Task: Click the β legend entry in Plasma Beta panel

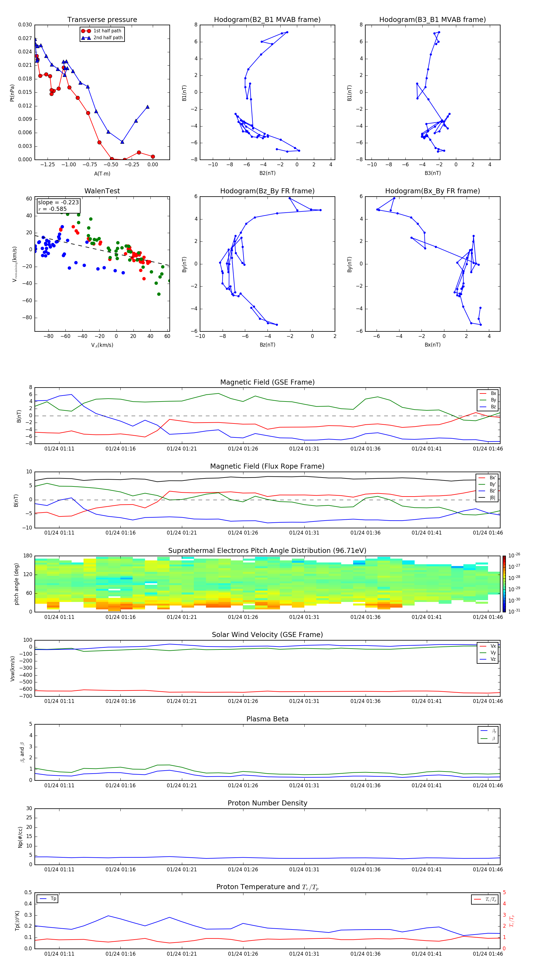Action: 488,739
